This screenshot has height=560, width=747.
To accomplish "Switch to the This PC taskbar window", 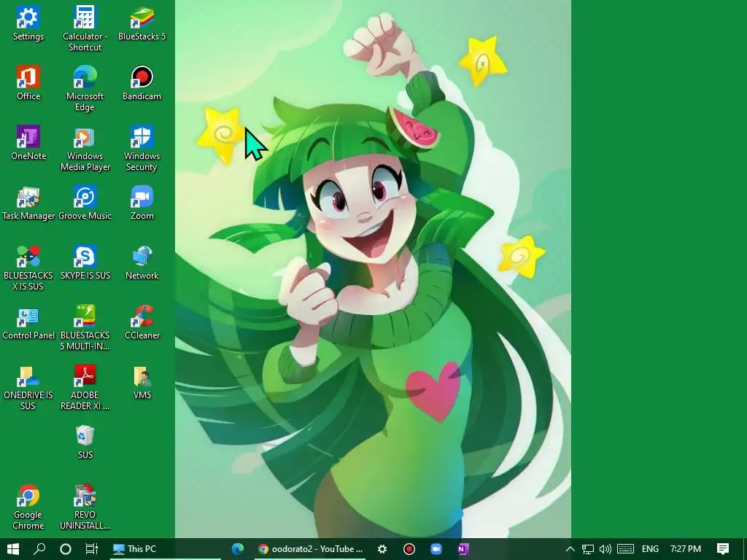I will click(x=165, y=549).
